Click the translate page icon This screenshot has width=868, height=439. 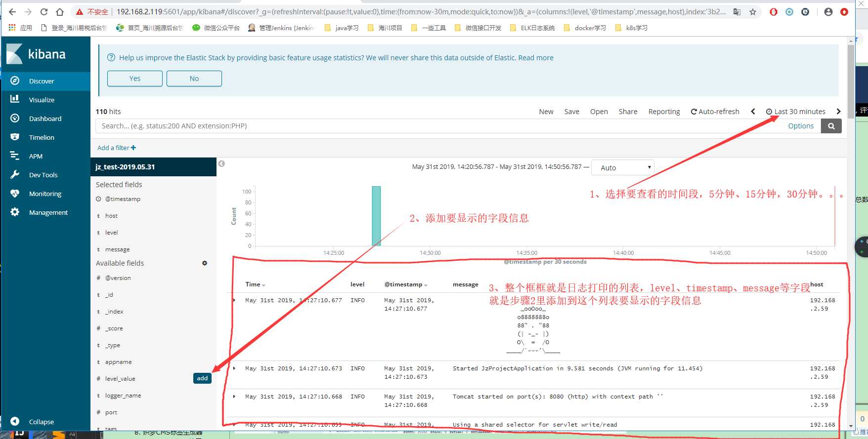pyautogui.click(x=737, y=12)
